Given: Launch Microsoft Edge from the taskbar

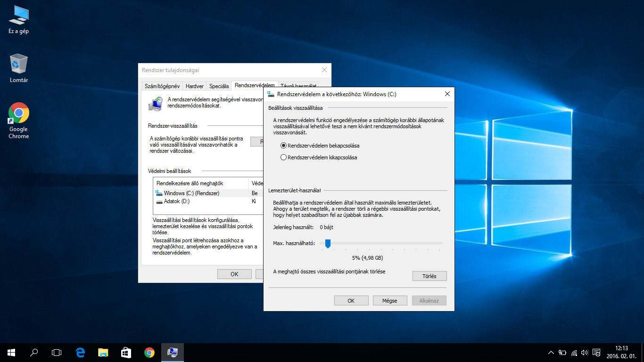Looking at the screenshot, I should point(80,352).
